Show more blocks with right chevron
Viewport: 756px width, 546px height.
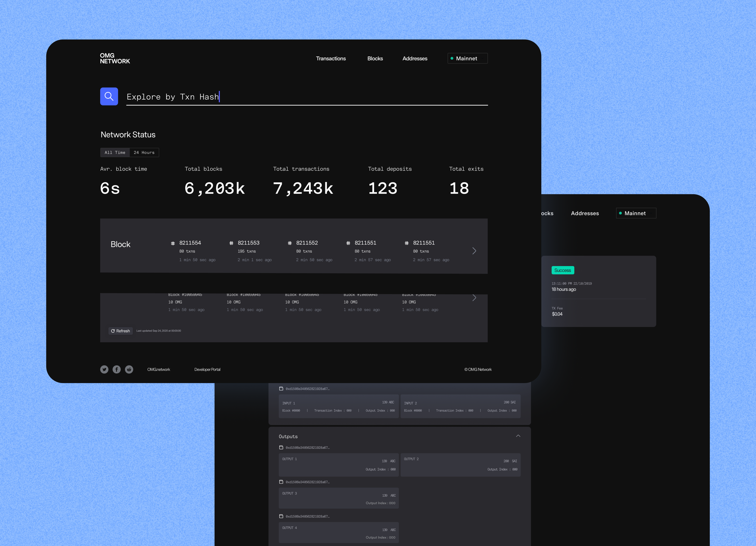coord(474,251)
